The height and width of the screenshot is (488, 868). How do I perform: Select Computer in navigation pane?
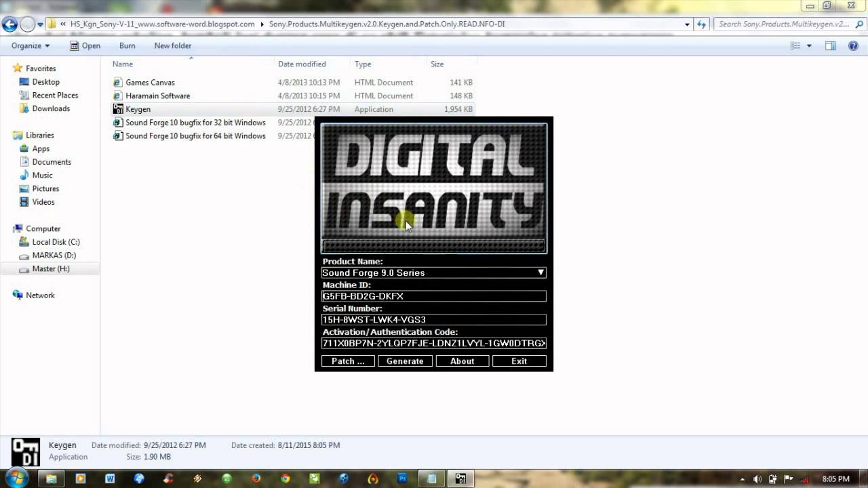(x=43, y=229)
